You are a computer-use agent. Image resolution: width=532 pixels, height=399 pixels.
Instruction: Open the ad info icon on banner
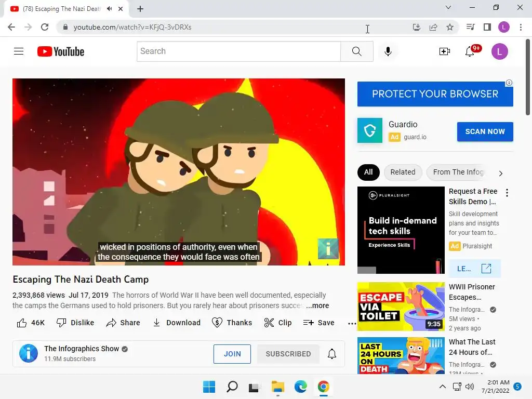pos(509,83)
